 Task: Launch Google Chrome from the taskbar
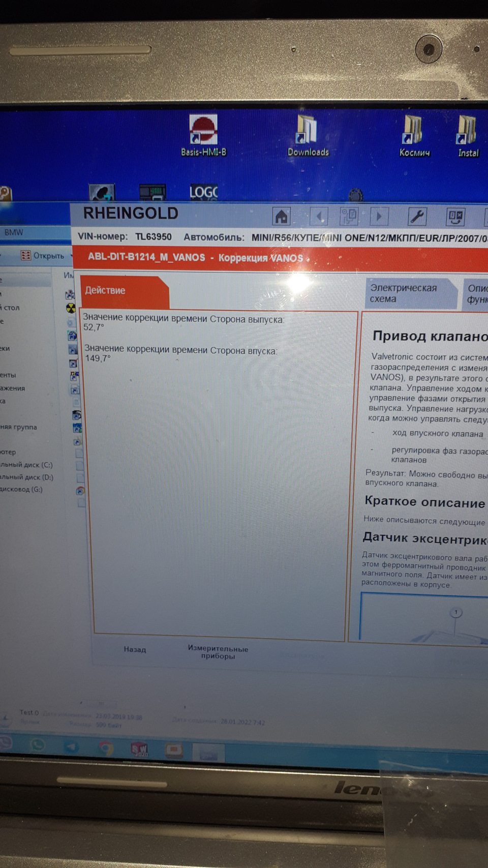(x=106, y=748)
